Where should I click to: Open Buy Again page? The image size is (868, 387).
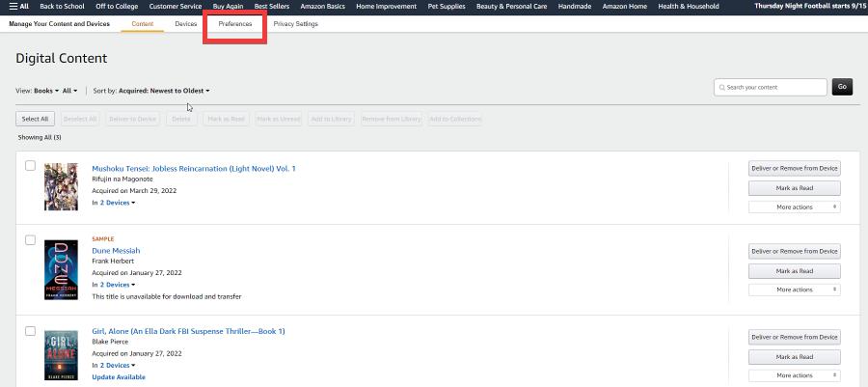pyautogui.click(x=228, y=6)
